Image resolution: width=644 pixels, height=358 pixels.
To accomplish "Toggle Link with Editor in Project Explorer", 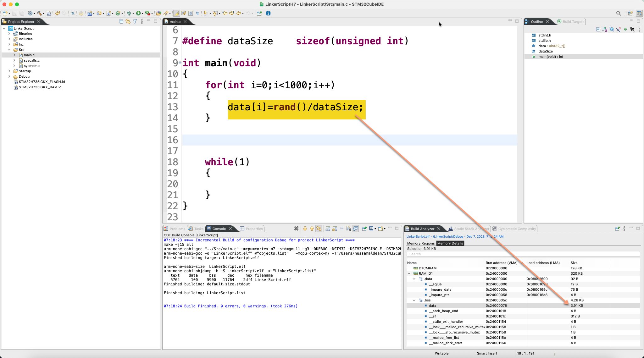I will pyautogui.click(x=128, y=21).
